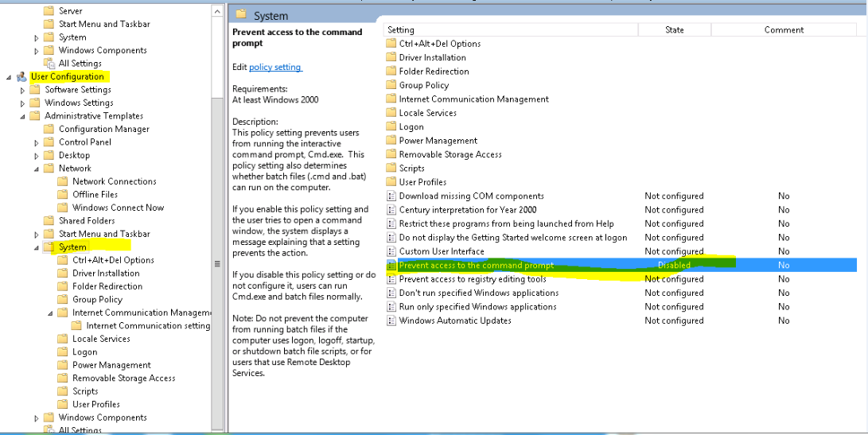This screenshot has width=868, height=435.
Task: Select the Offline Files folder icon
Action: tap(63, 195)
